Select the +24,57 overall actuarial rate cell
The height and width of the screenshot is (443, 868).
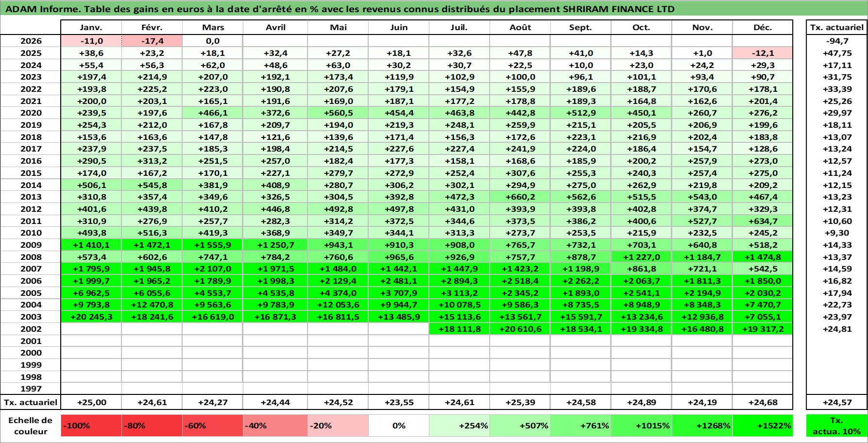click(x=837, y=402)
